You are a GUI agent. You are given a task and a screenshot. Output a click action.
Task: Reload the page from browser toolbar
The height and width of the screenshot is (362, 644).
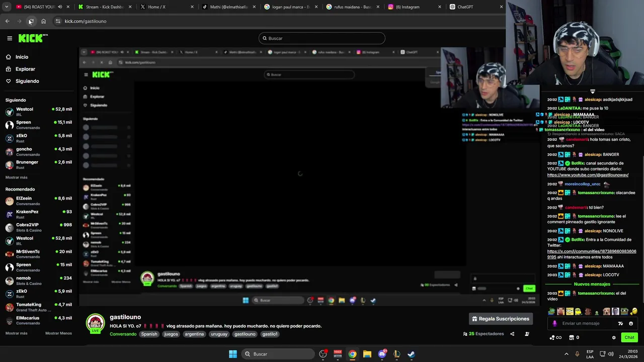(31, 21)
